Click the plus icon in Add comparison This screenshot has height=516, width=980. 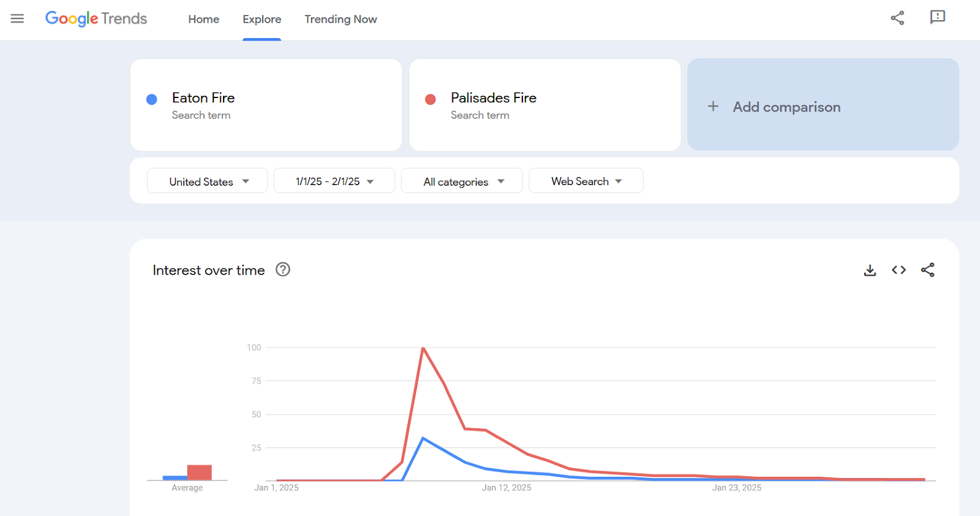pyautogui.click(x=713, y=106)
